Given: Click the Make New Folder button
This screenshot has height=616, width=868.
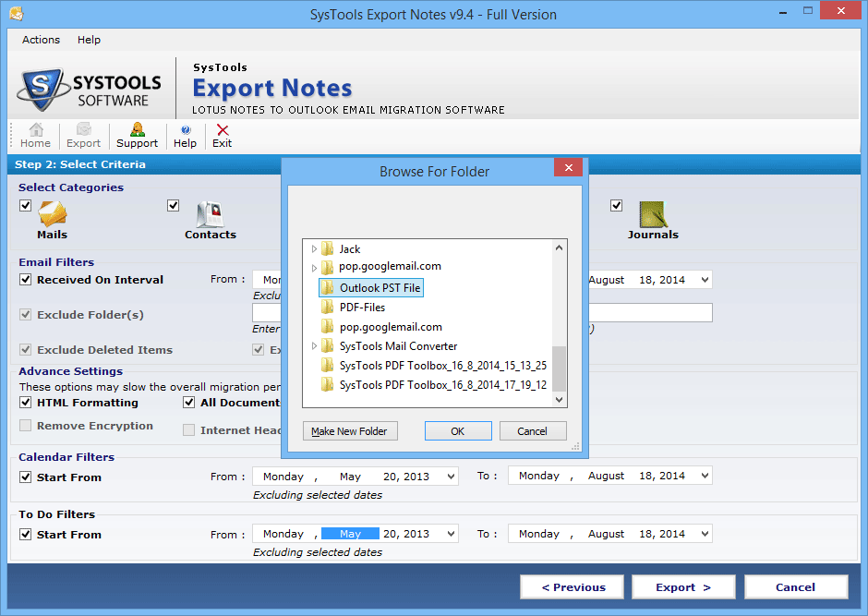Looking at the screenshot, I should (x=350, y=431).
